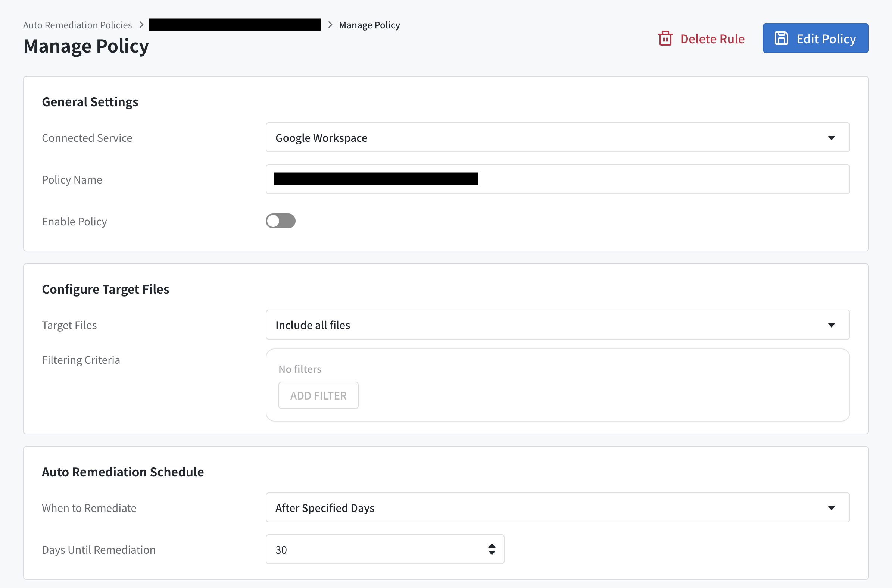Click the Policy Name input field

[x=557, y=179]
